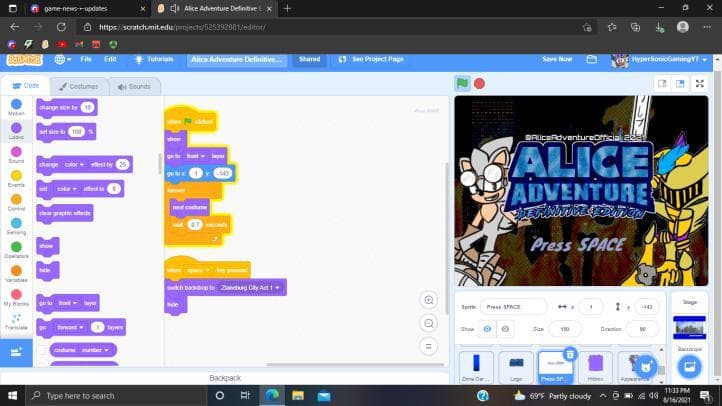Viewport: 722px width, 406px height.
Task: Select the Translate extension category
Action: click(x=16, y=322)
